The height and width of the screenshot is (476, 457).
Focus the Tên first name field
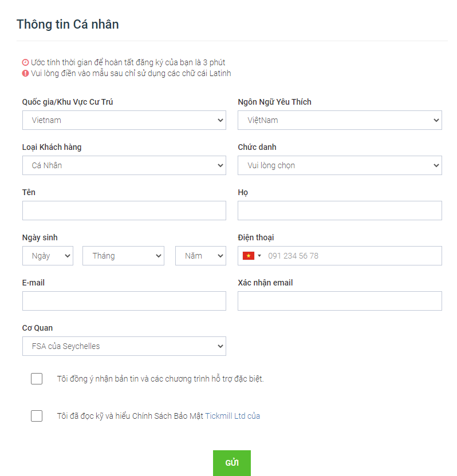click(x=124, y=211)
